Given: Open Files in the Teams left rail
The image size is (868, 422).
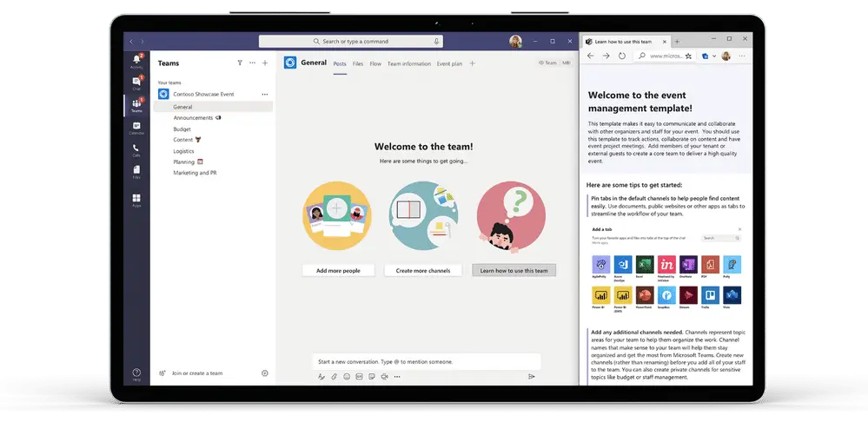Looking at the screenshot, I should [136, 172].
